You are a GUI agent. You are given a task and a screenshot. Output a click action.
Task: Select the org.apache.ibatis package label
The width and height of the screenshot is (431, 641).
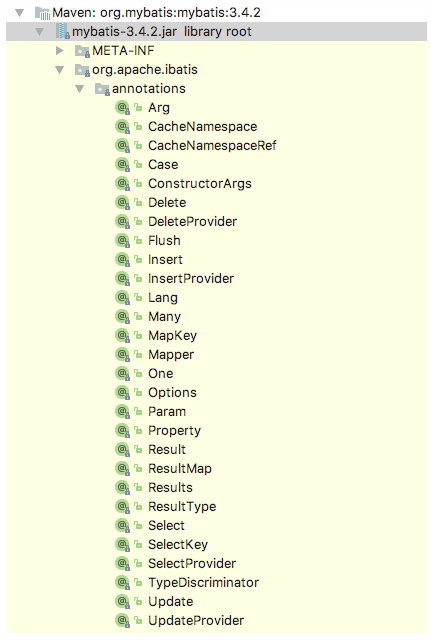(145, 70)
